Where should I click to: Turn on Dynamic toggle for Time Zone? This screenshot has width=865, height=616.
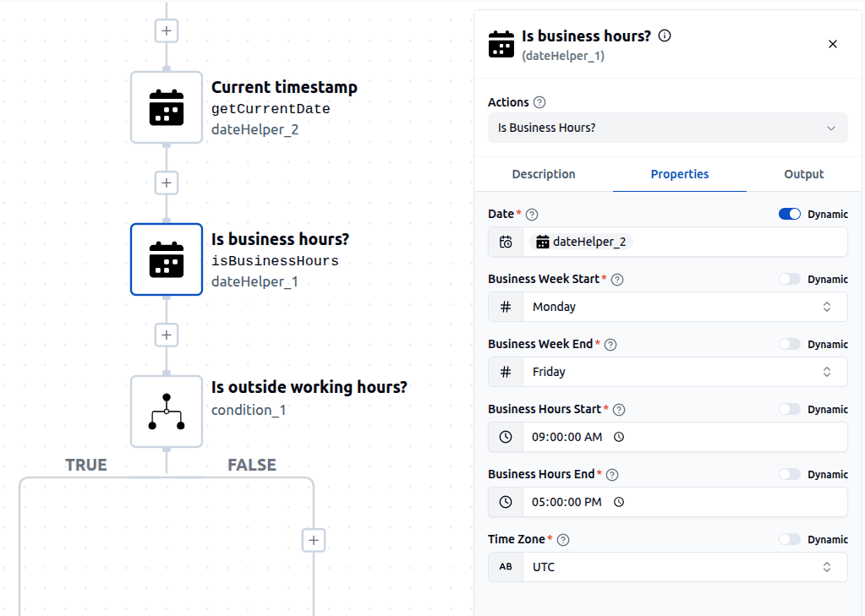click(x=789, y=540)
